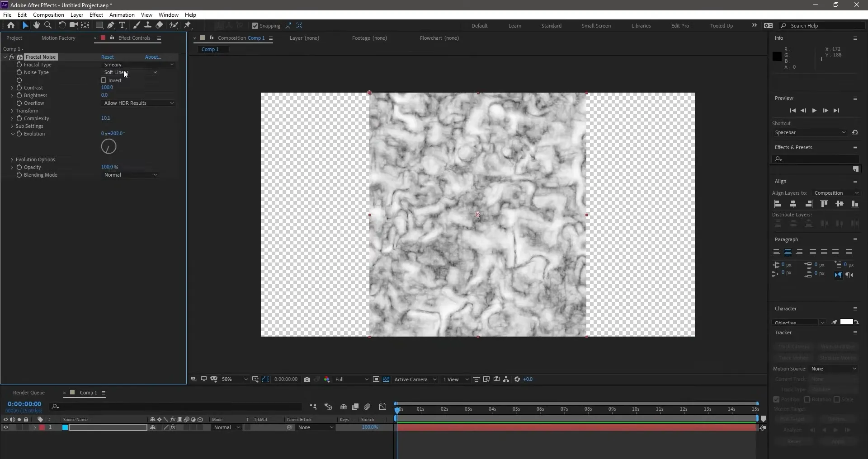The height and width of the screenshot is (459, 868).
Task: Click the region of interest icon
Action: pyautogui.click(x=376, y=379)
